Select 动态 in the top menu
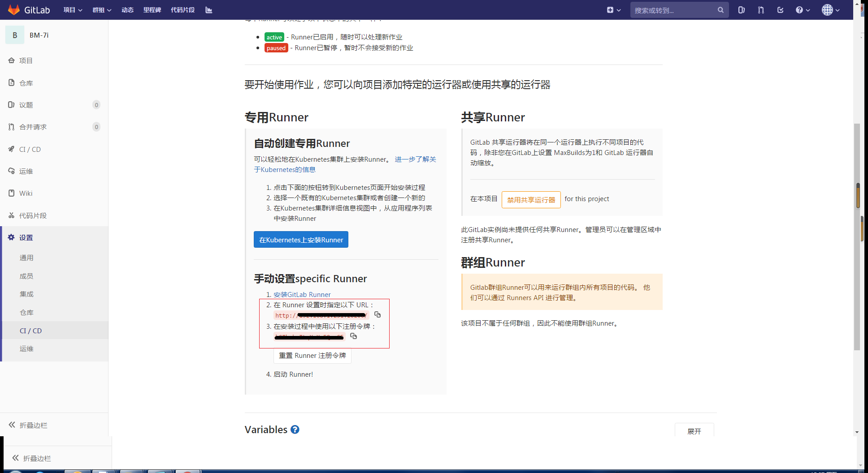Image resolution: width=868 pixels, height=473 pixels. click(127, 9)
